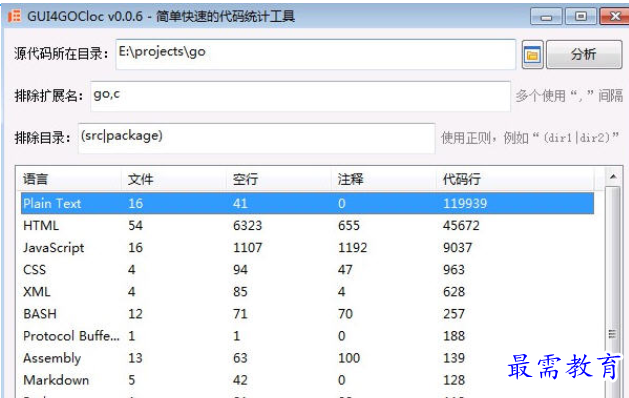Select the XML row
The height and width of the screenshot is (398, 629).
(x=307, y=292)
